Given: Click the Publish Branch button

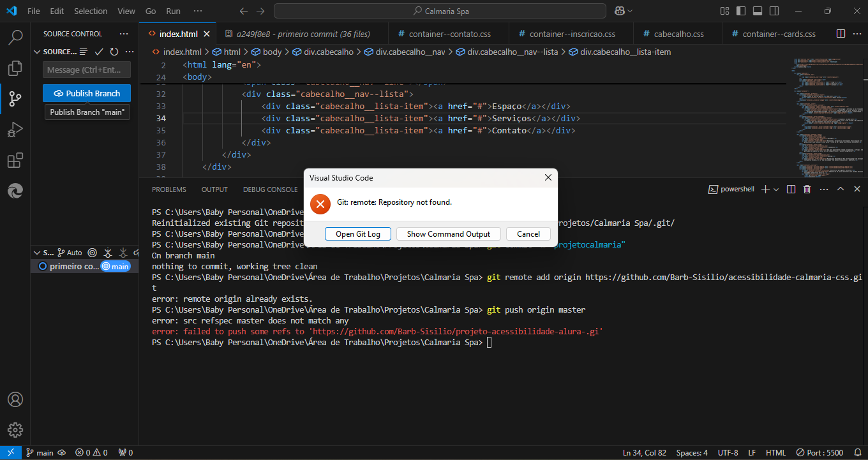Looking at the screenshot, I should 87,93.
